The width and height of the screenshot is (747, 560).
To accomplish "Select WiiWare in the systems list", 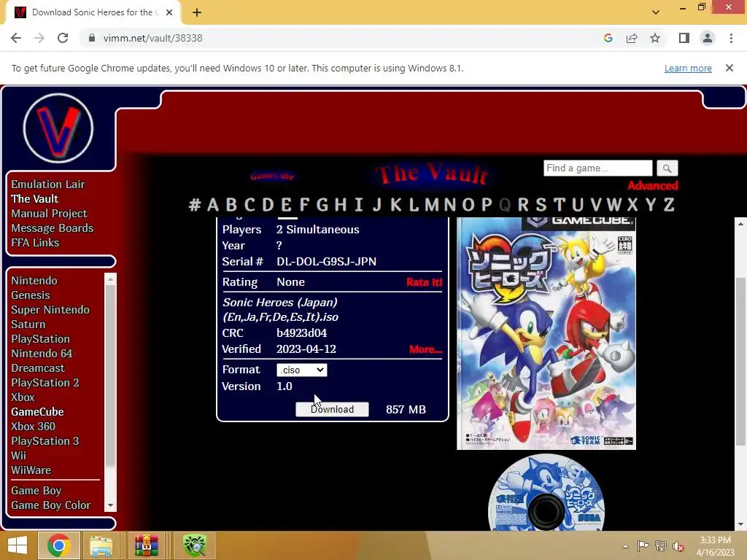I will (31, 470).
